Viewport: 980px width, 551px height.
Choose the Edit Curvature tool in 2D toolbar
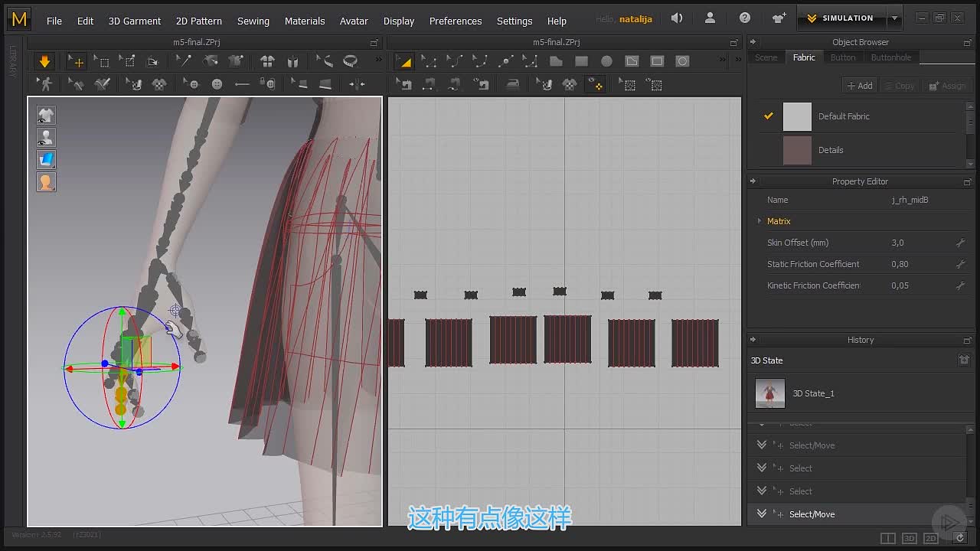454,61
